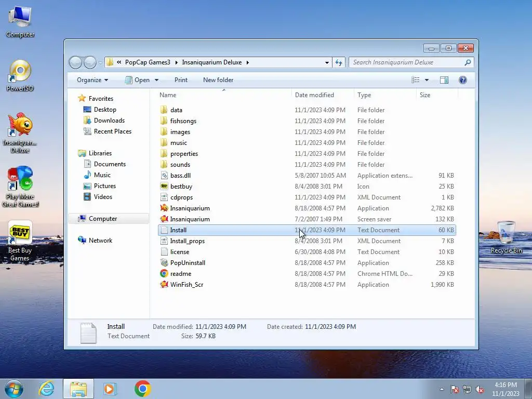Select the Play More Great Games shortcut
This screenshot has height=399, width=532.
[x=20, y=187]
